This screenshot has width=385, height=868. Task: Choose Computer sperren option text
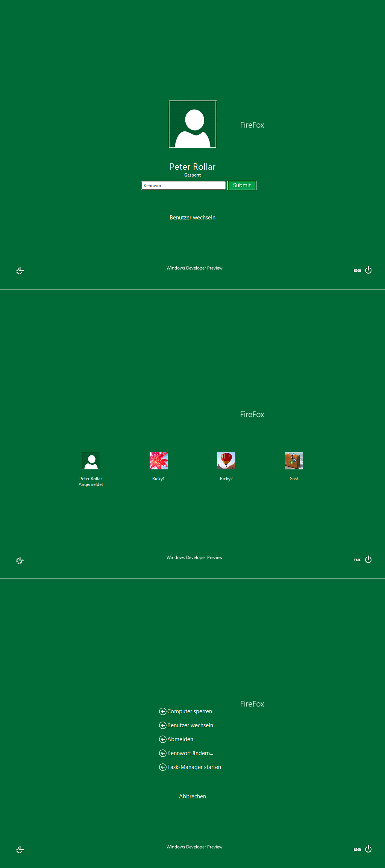tap(189, 711)
